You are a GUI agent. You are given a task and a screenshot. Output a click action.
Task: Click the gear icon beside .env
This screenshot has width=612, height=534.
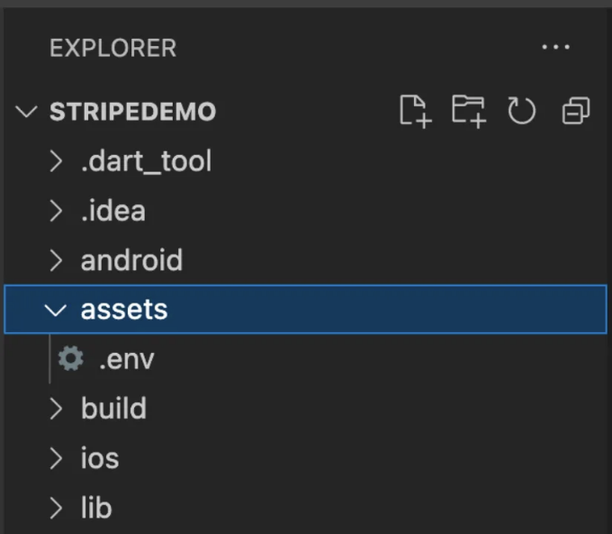(71, 358)
